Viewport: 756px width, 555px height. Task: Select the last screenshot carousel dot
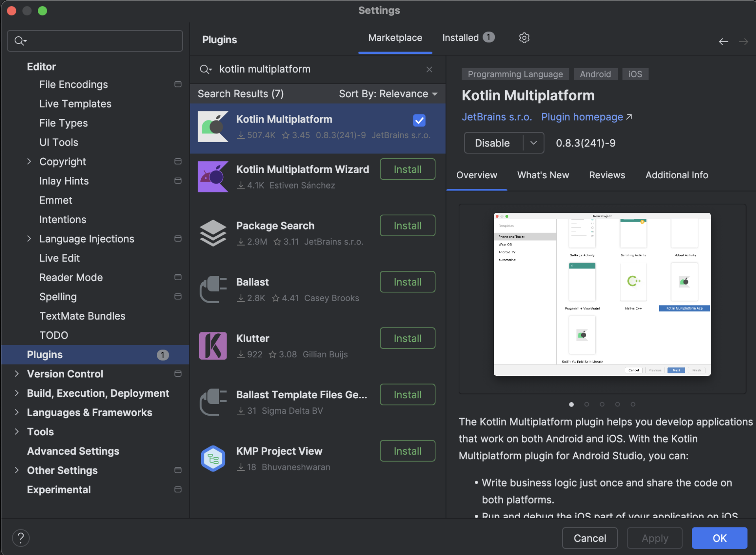[633, 404]
